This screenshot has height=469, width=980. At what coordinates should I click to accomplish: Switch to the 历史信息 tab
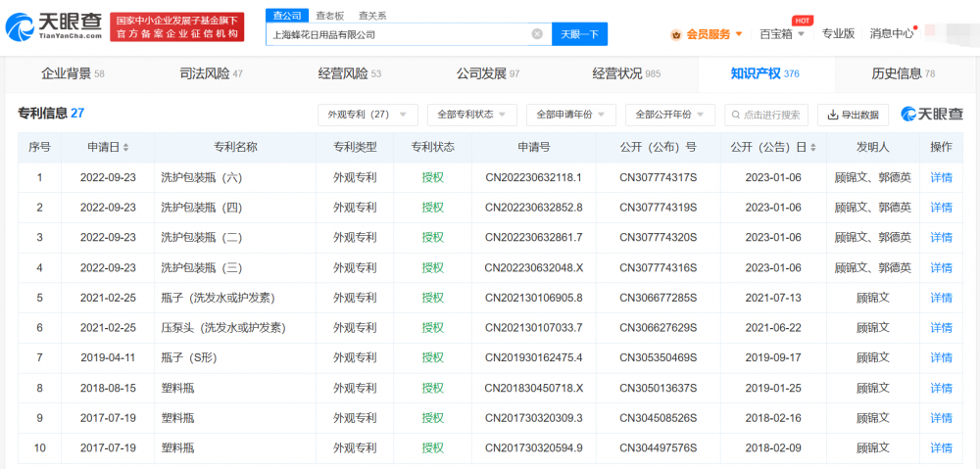pyautogui.click(x=904, y=74)
